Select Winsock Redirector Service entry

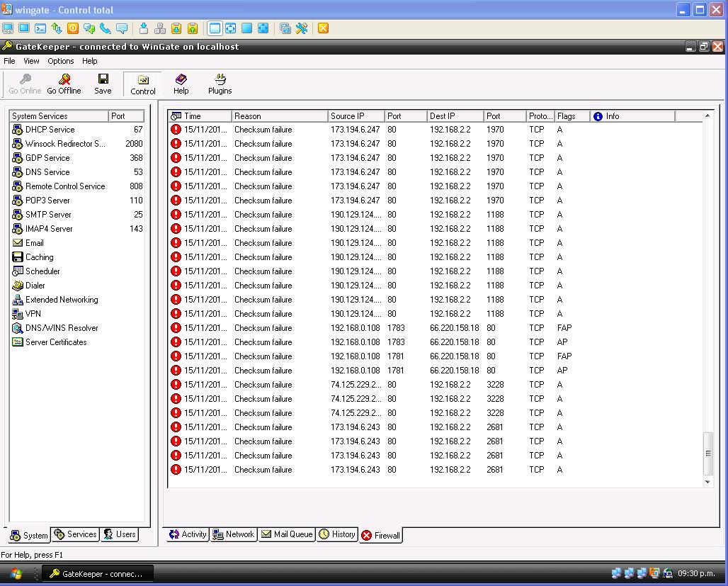[77, 144]
